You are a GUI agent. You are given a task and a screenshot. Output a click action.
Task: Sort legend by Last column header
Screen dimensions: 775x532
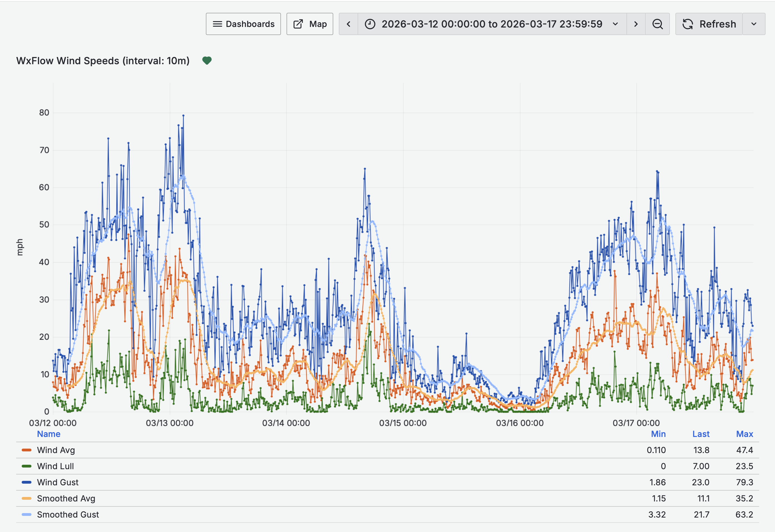point(701,434)
